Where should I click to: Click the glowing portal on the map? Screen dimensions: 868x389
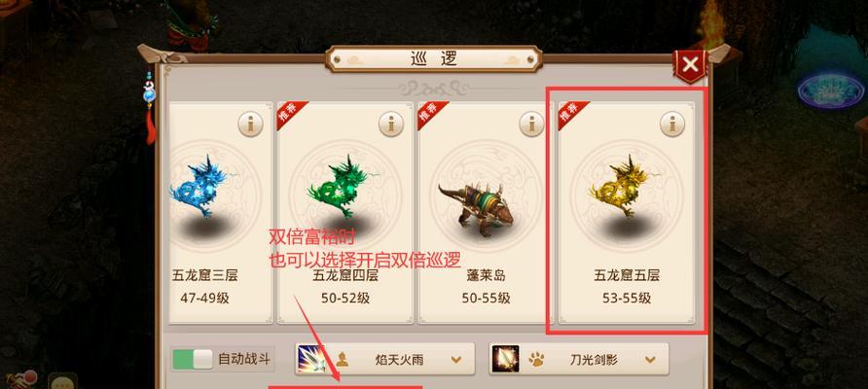830,89
